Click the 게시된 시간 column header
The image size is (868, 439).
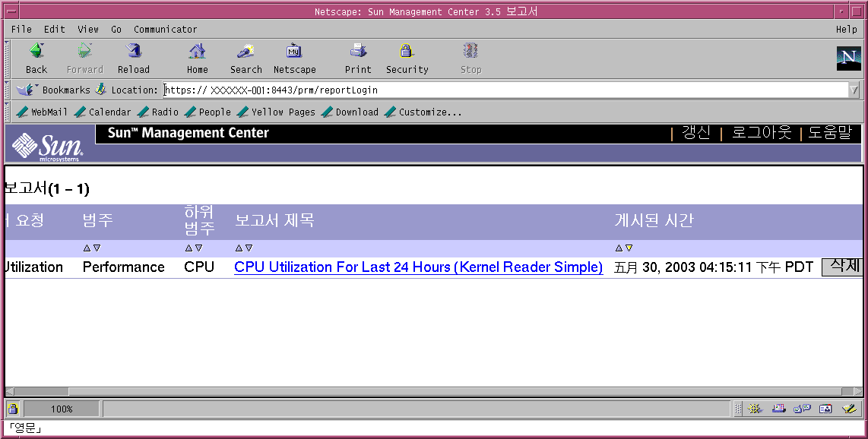[654, 220]
